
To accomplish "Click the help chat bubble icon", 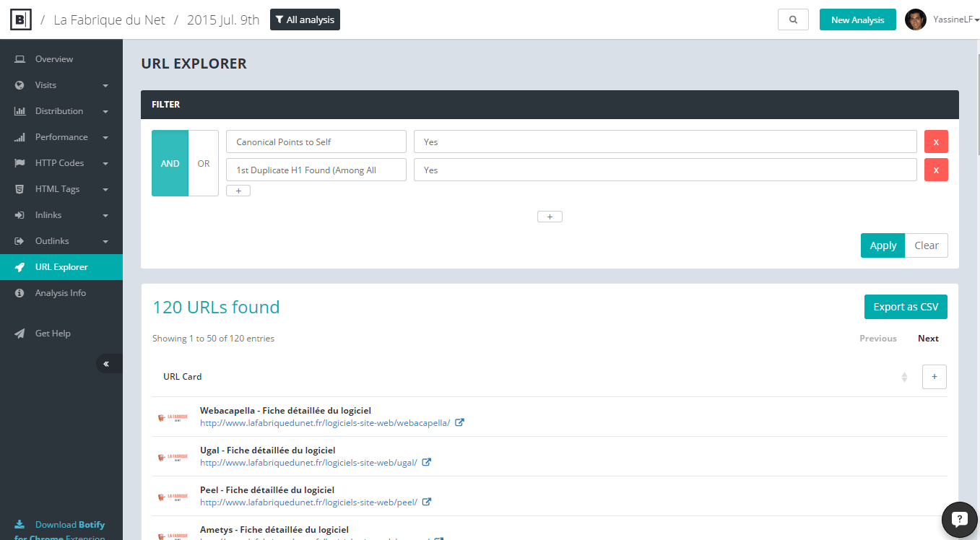I will point(959,519).
